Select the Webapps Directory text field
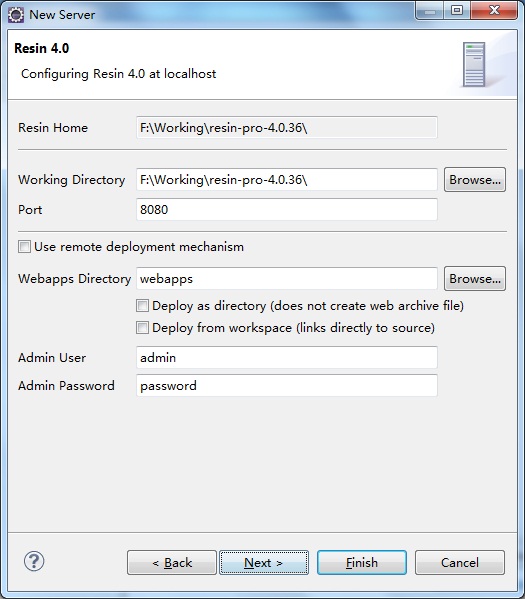 [x=287, y=278]
